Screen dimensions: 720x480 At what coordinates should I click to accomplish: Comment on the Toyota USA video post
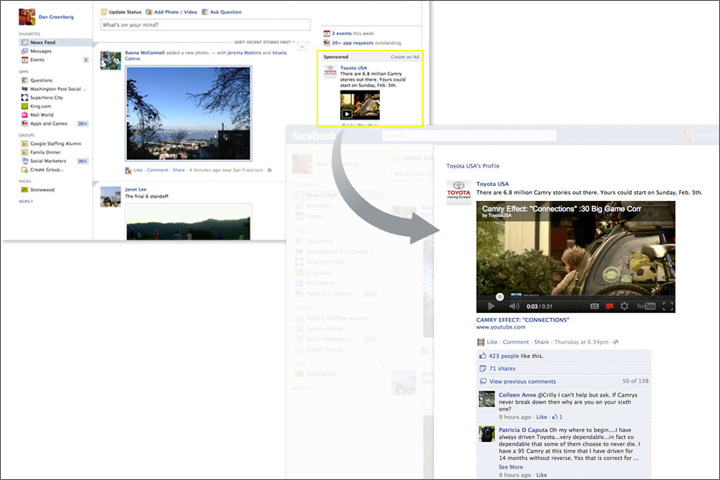click(516, 342)
